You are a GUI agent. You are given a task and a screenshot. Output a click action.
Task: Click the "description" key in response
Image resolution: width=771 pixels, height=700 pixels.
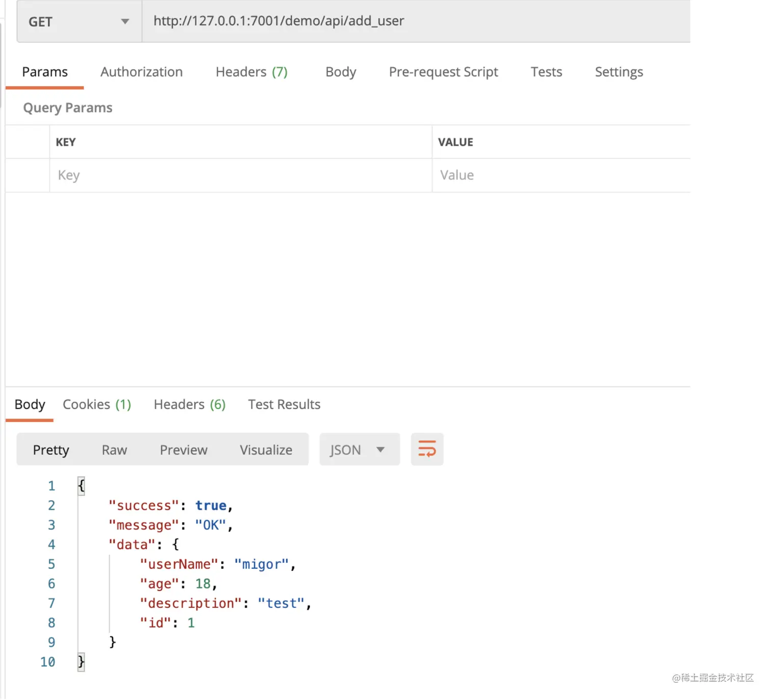pos(191,603)
